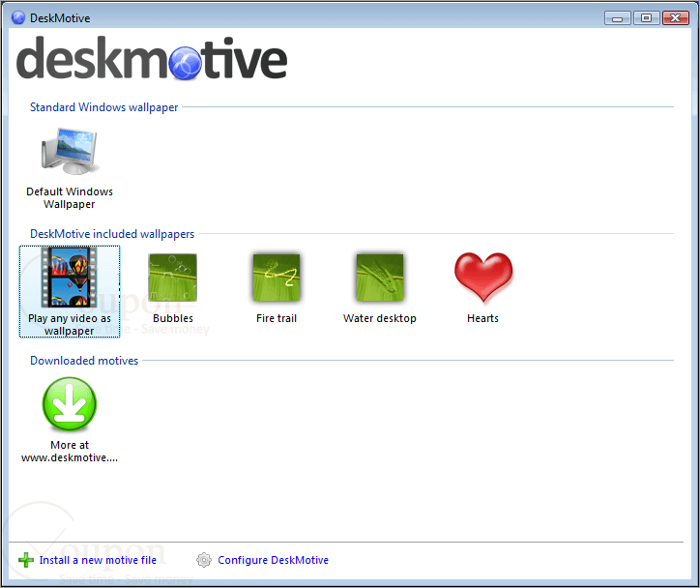Open the Configure DeskMotive link
Screen dimensions: 700x588
(274, 560)
